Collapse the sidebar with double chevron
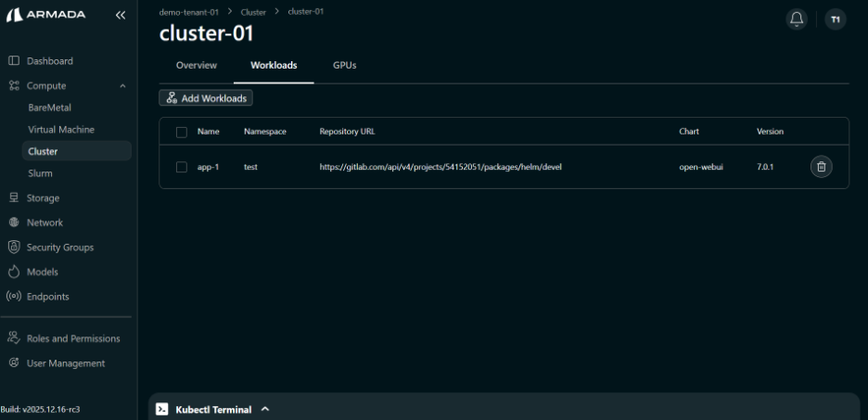The image size is (868, 420). 121,15
